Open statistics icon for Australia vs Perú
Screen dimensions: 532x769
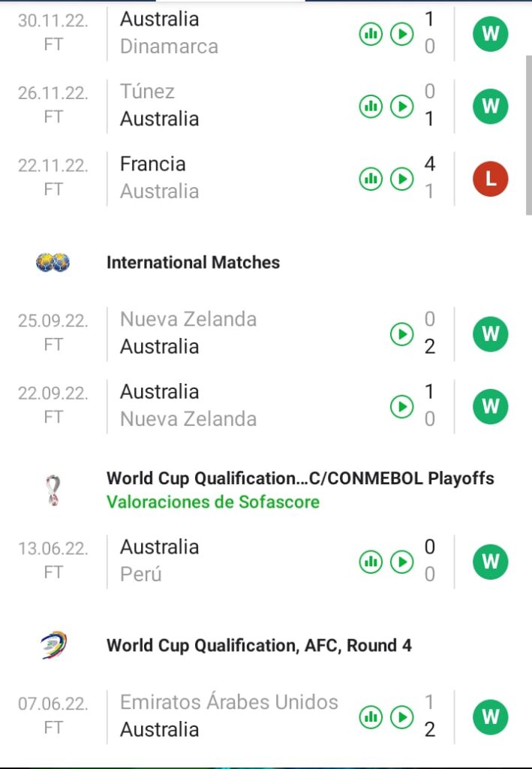[x=370, y=561]
